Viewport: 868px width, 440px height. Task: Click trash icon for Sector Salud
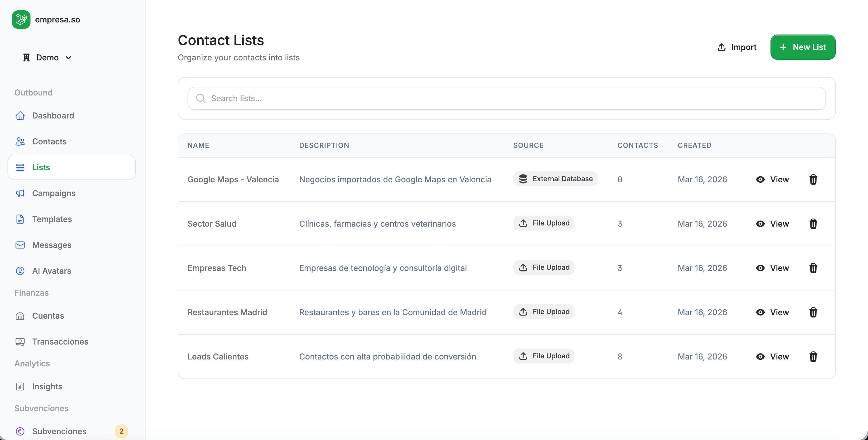click(813, 224)
